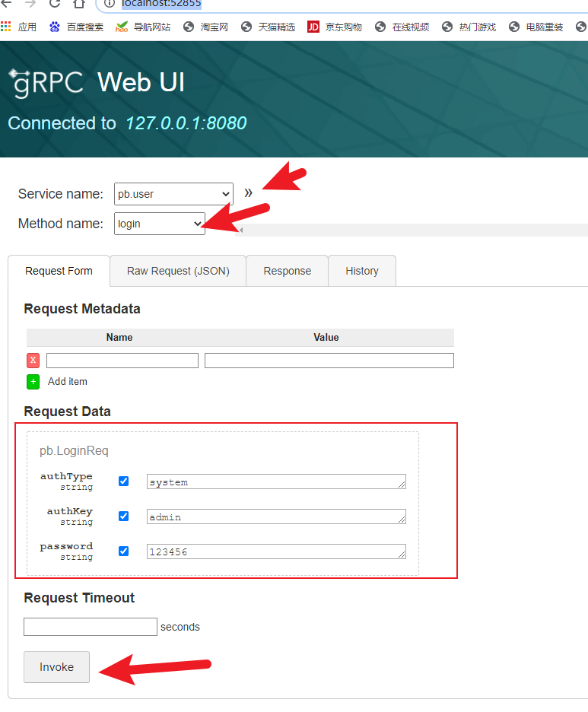Open the JD shopping bookmark

[334, 27]
